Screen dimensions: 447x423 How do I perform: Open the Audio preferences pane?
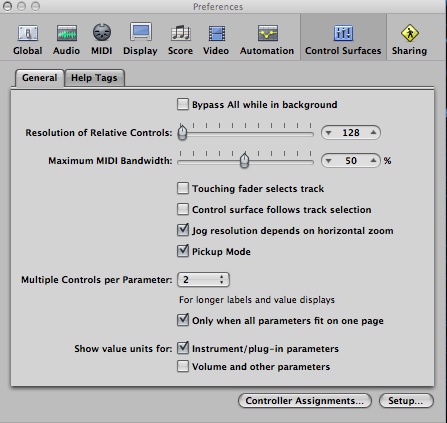[66, 40]
